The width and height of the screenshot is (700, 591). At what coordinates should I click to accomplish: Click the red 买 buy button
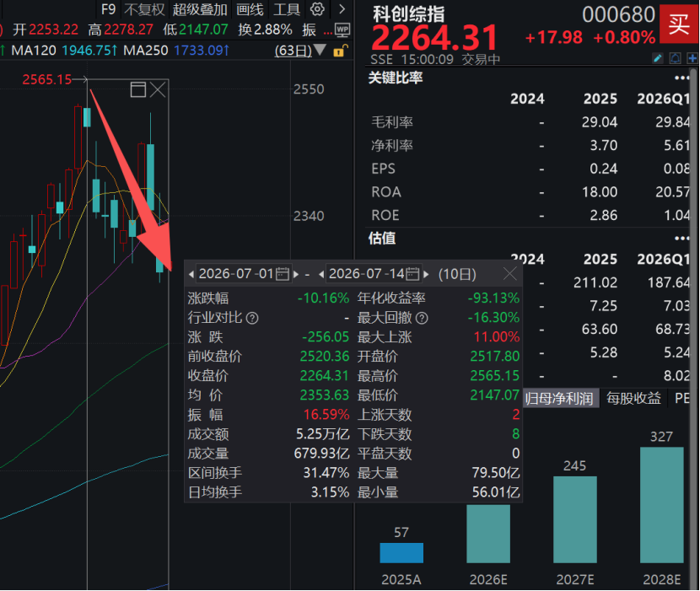pos(679,24)
